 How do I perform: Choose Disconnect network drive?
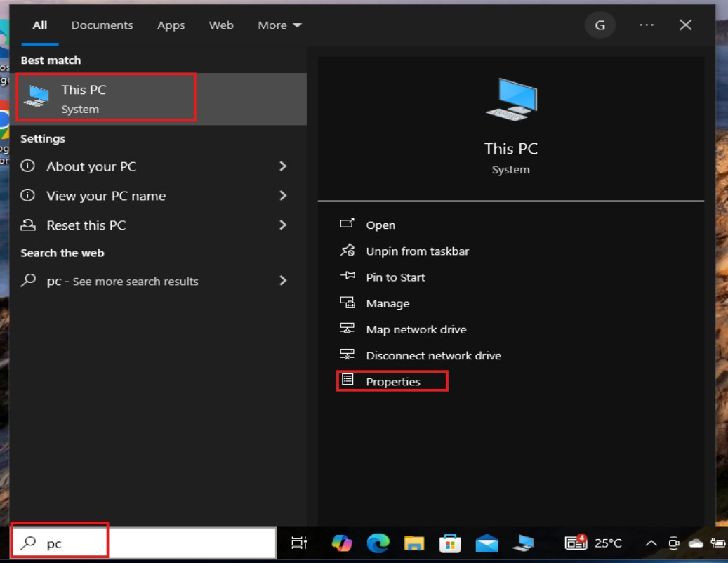pos(433,355)
